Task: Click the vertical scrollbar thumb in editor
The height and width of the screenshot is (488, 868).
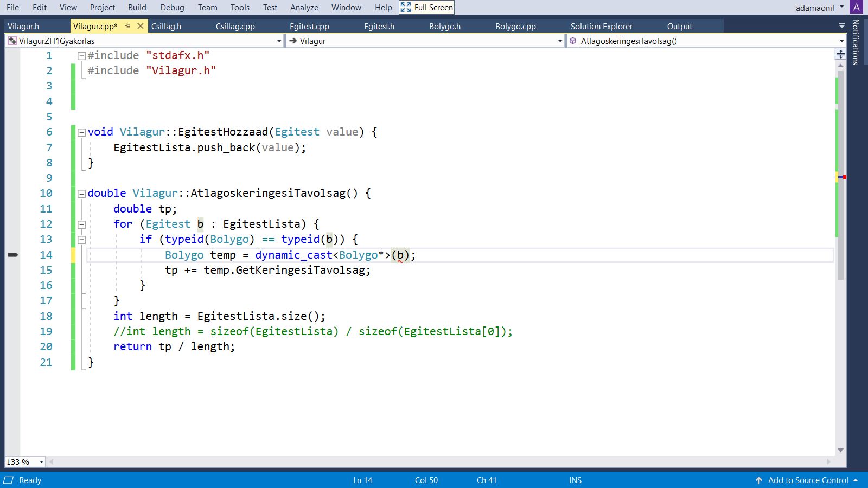Action: tap(840, 175)
